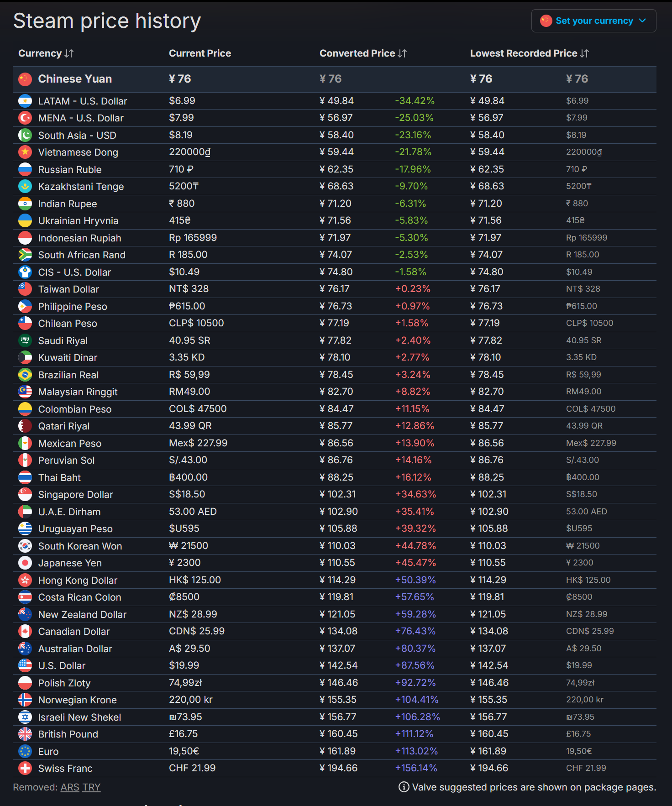Click the Brazilian Real flag icon
This screenshot has width=672, height=806.
click(25, 375)
